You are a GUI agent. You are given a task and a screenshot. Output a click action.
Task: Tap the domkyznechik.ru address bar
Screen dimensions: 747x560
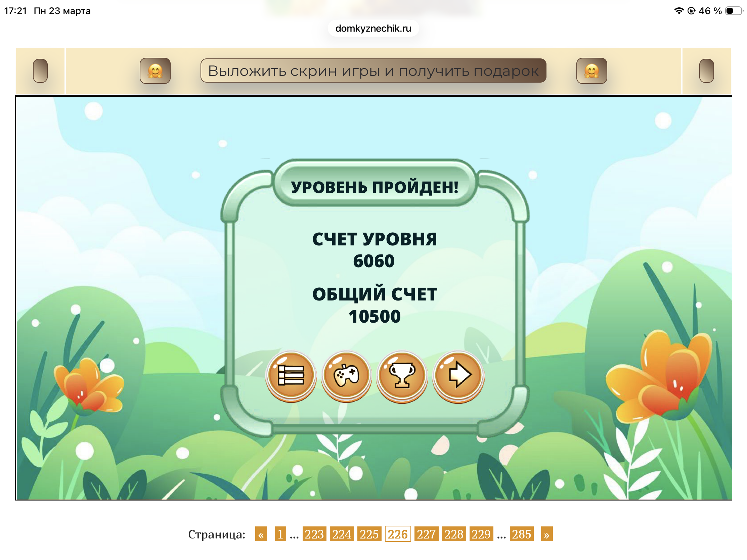click(373, 28)
